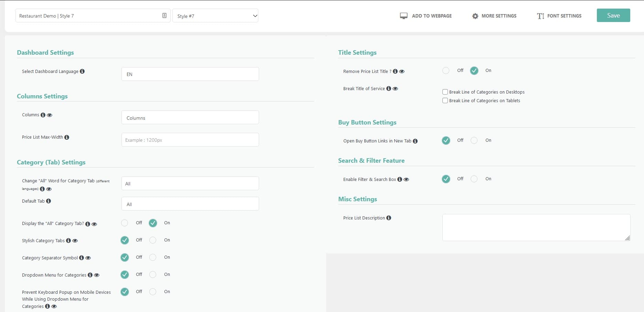Turn Stylish Category Tabs On
The width and height of the screenshot is (644, 312).
153,240
